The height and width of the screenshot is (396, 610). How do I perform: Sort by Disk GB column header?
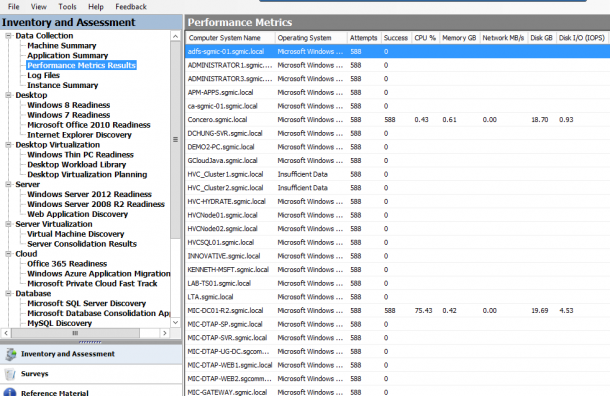click(542, 38)
